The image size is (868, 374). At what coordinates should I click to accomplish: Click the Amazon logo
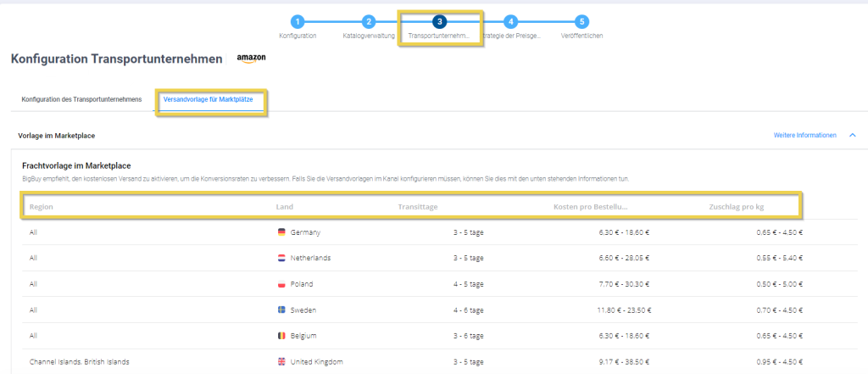click(x=252, y=58)
